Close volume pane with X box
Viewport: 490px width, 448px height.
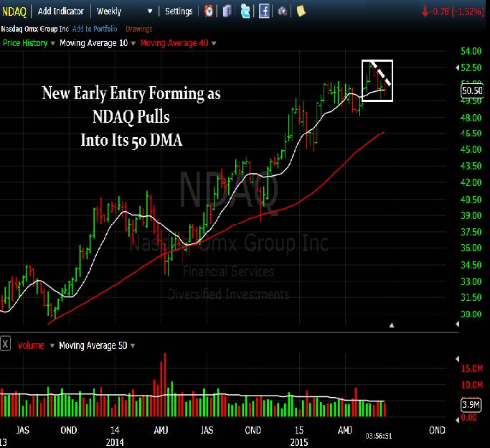(5, 344)
